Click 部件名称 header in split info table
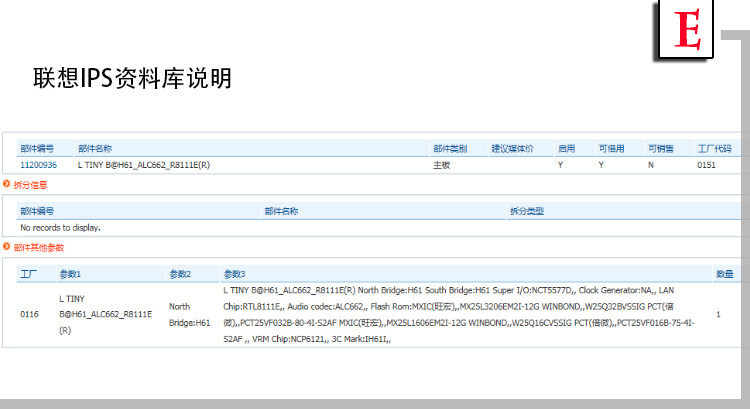 [x=281, y=211]
